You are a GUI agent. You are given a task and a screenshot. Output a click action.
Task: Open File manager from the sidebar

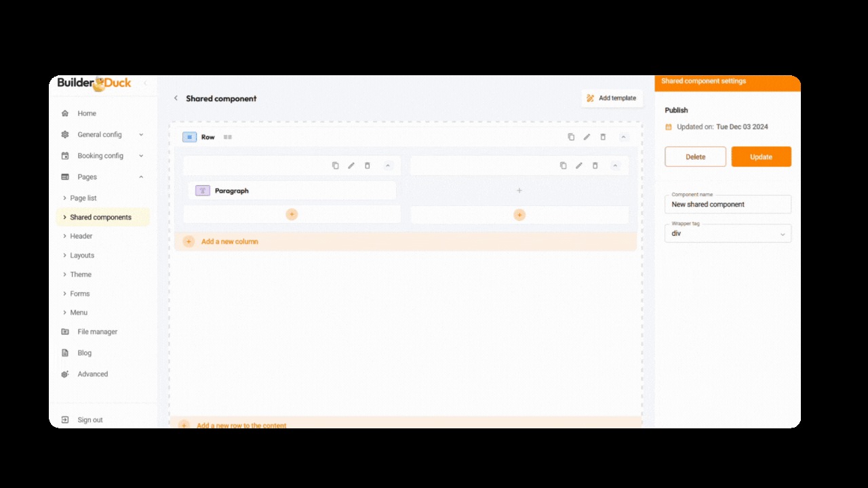97,332
